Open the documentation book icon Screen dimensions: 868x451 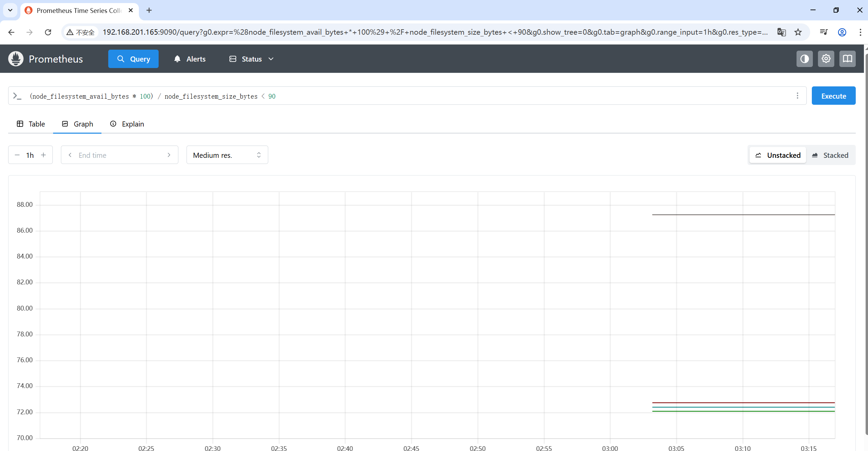click(x=847, y=59)
